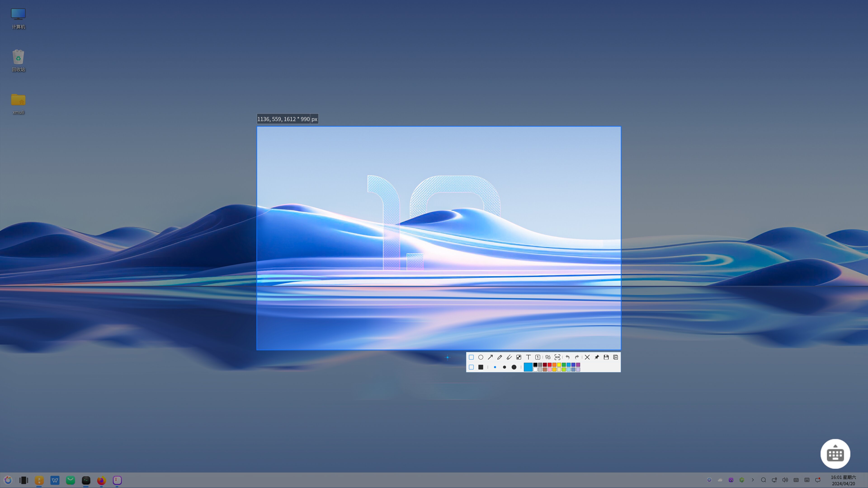Choose the bright red color swatch
The width and height of the screenshot is (868, 488).
click(x=550, y=365)
